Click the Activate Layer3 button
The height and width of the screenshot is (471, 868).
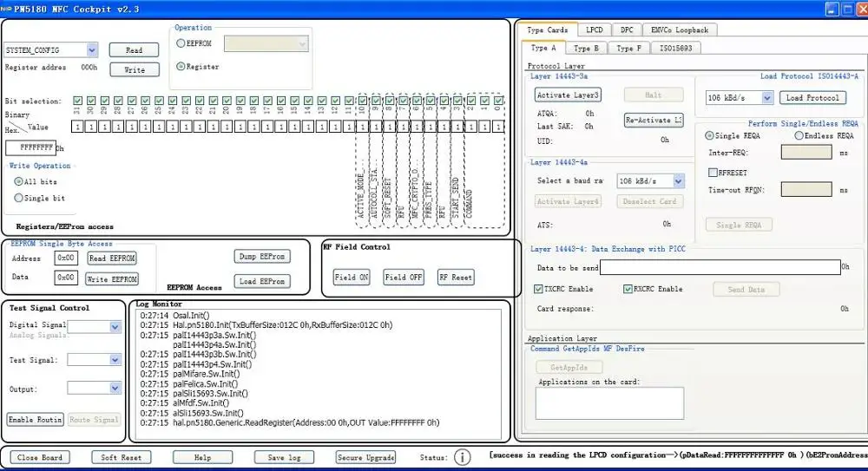coord(568,95)
